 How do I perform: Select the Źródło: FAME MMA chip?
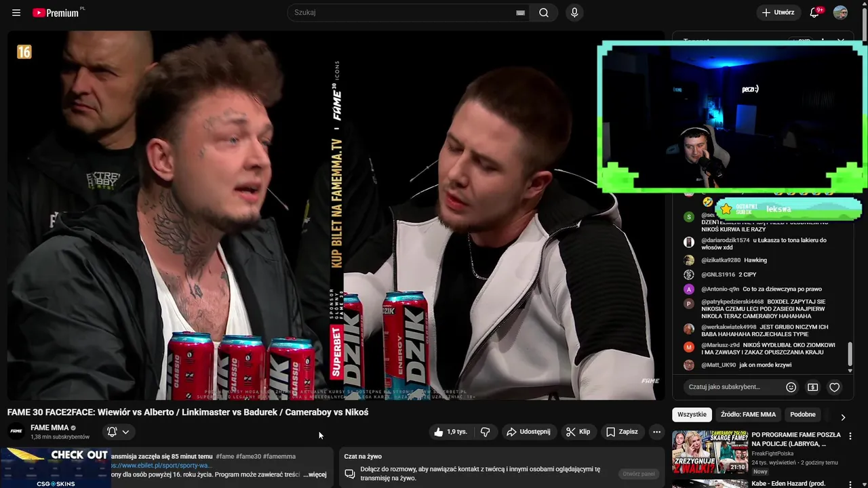(x=748, y=414)
